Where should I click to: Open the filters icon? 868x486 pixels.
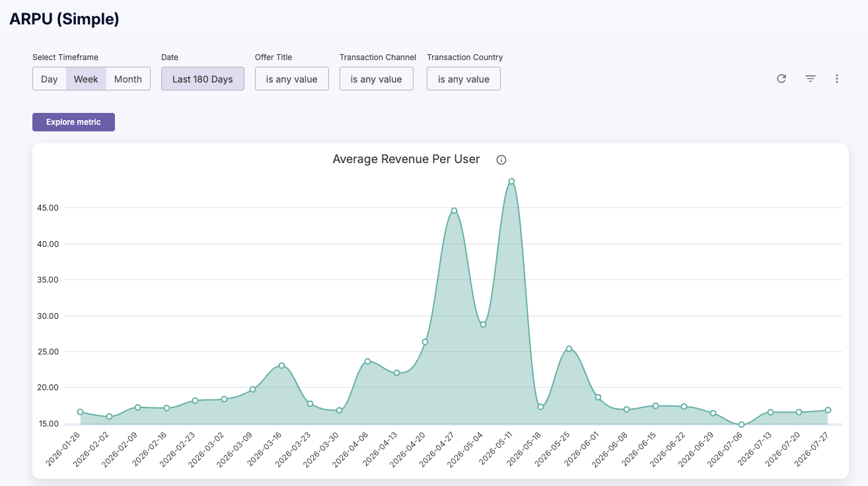pyautogui.click(x=811, y=79)
